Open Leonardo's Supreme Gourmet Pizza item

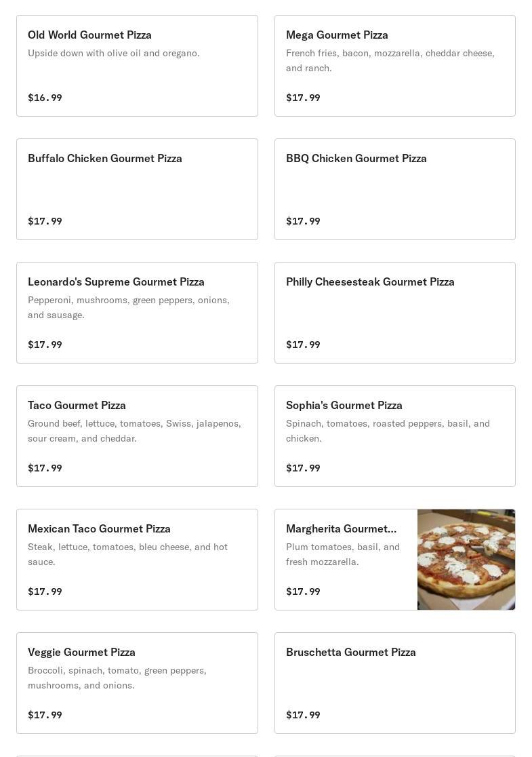[x=137, y=313]
